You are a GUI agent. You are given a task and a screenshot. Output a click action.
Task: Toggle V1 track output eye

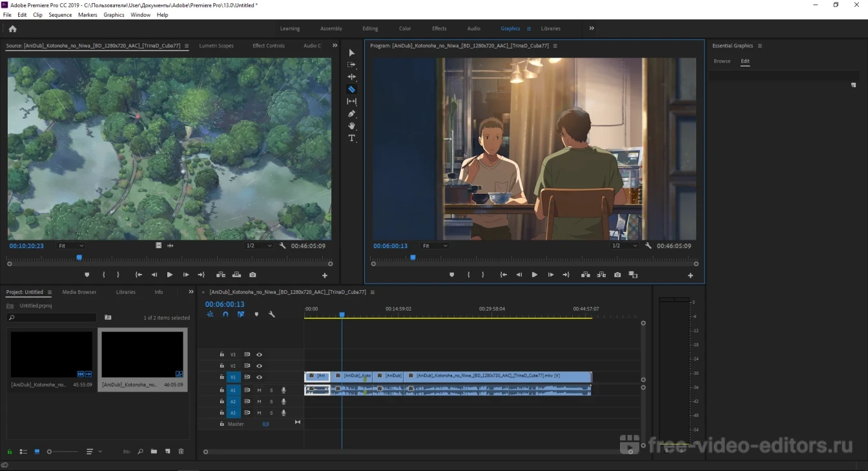click(x=259, y=377)
